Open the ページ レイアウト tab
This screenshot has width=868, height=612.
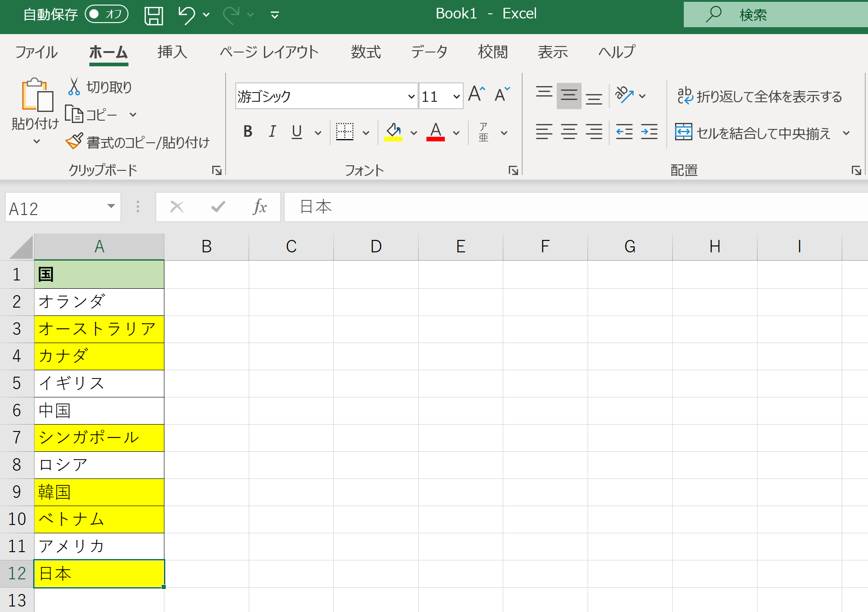(x=269, y=52)
